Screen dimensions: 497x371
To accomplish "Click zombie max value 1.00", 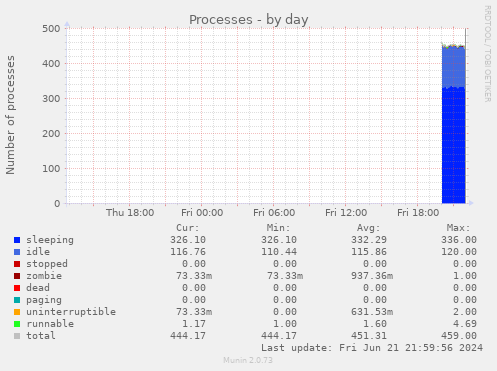I will [465, 276].
